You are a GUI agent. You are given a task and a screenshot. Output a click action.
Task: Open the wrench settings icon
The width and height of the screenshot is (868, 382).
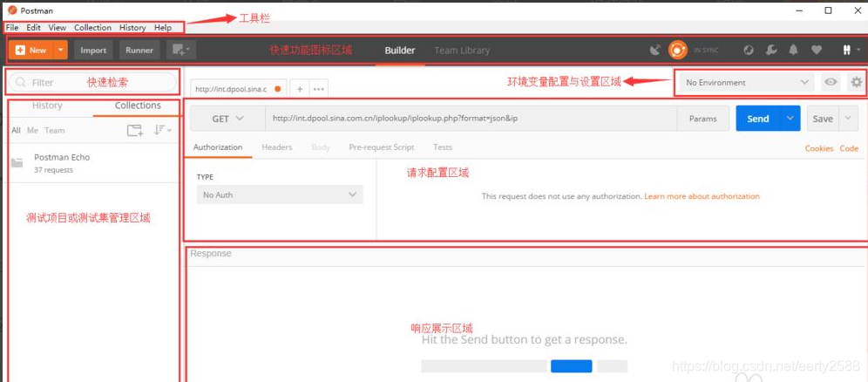coord(771,50)
